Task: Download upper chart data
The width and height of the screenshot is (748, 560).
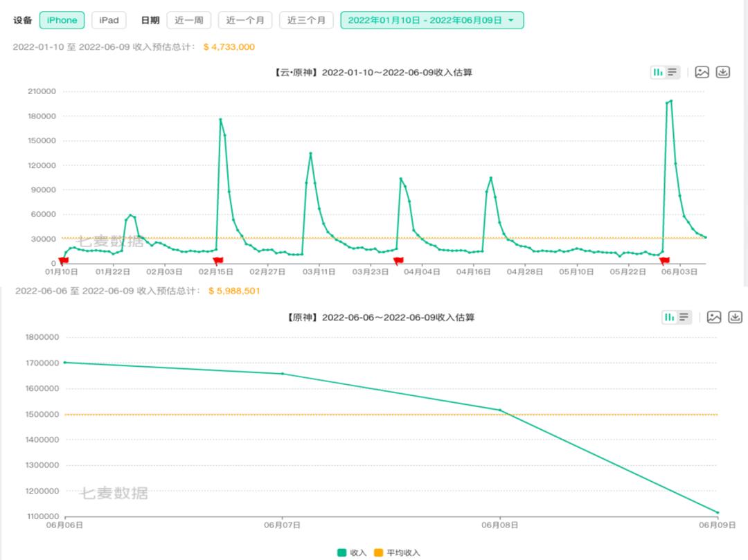Action: (722, 73)
